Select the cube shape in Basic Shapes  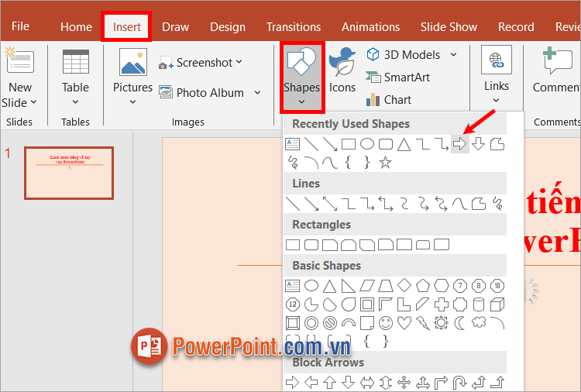click(497, 304)
